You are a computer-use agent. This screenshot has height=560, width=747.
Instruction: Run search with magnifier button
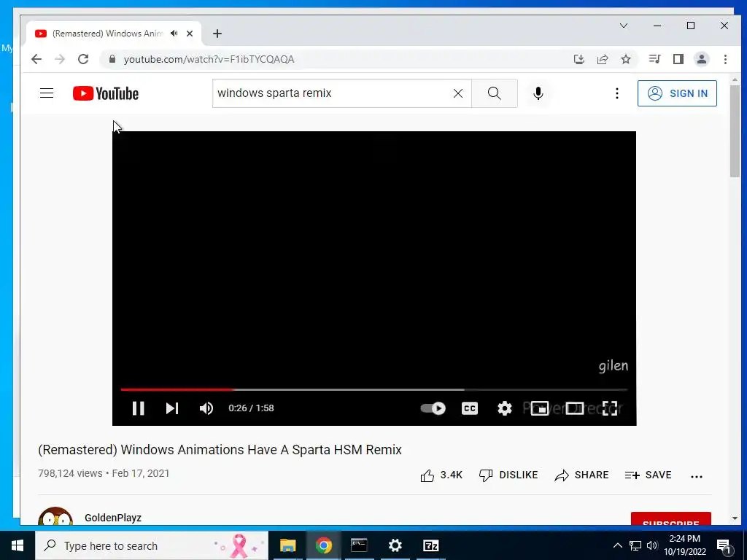coord(495,93)
